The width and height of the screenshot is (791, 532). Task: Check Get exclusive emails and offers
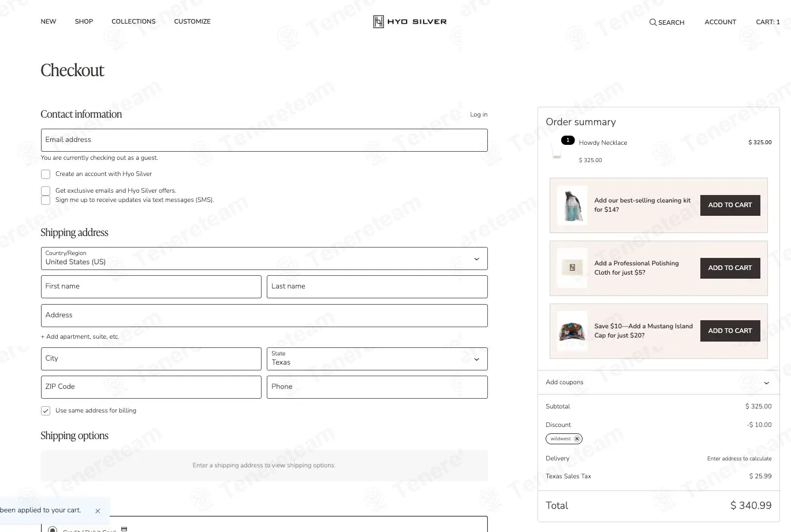[x=46, y=190]
